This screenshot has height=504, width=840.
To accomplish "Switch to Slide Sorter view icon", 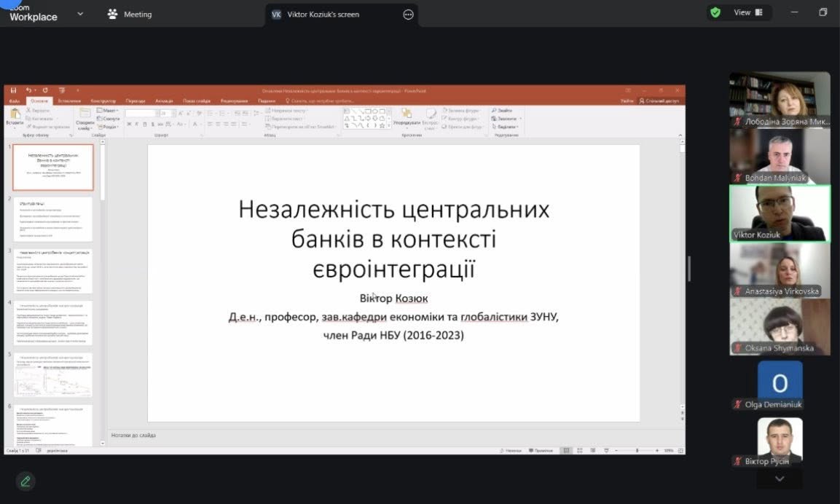I will (579, 450).
